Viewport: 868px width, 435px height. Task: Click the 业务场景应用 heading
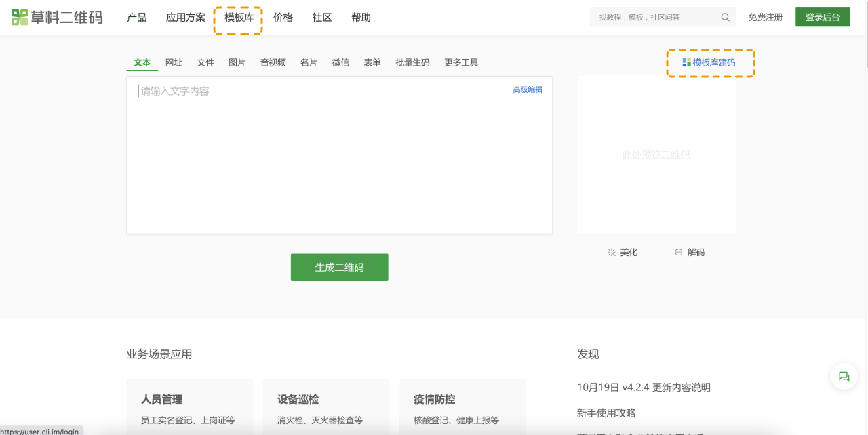pos(159,354)
